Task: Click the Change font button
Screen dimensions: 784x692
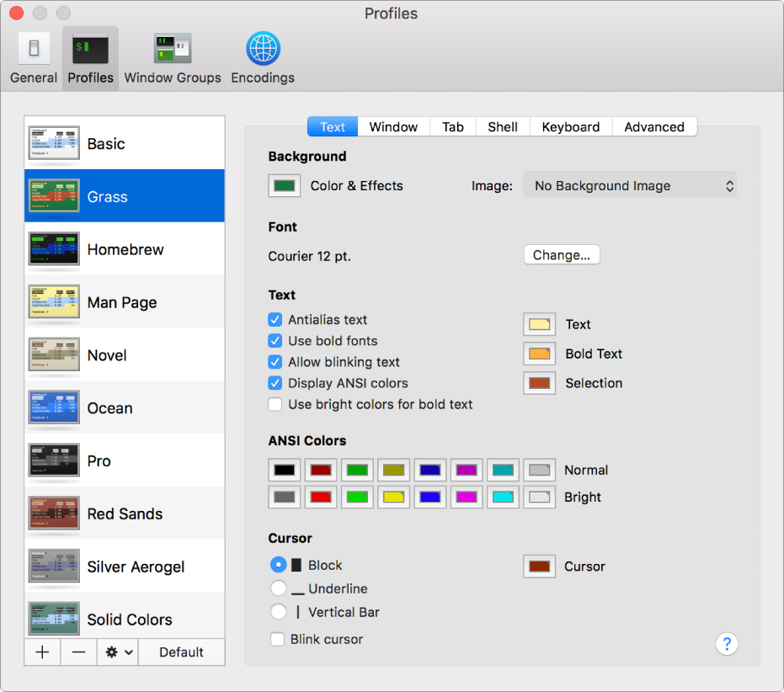Action: tap(561, 255)
